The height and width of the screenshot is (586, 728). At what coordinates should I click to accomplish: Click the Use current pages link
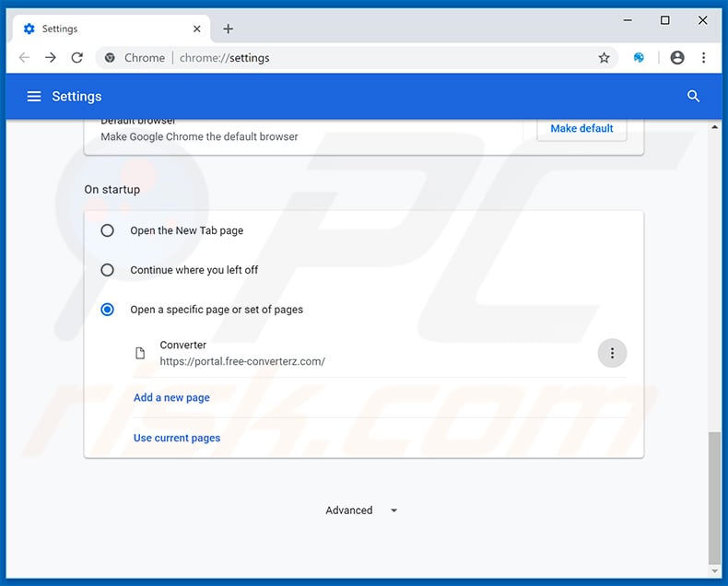click(177, 438)
